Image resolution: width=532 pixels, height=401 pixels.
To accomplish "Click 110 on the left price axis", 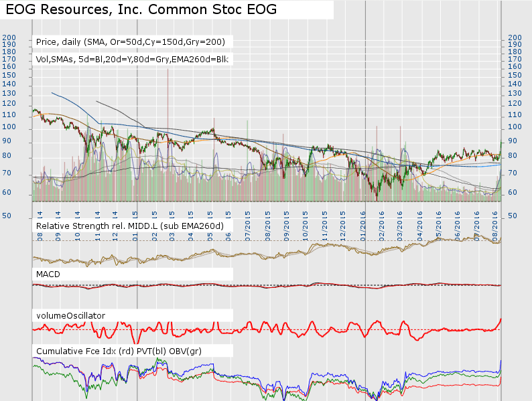I will point(9,115).
